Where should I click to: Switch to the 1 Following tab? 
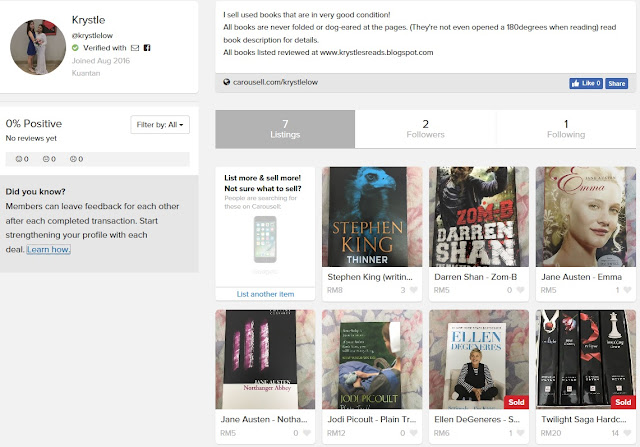(x=566, y=129)
